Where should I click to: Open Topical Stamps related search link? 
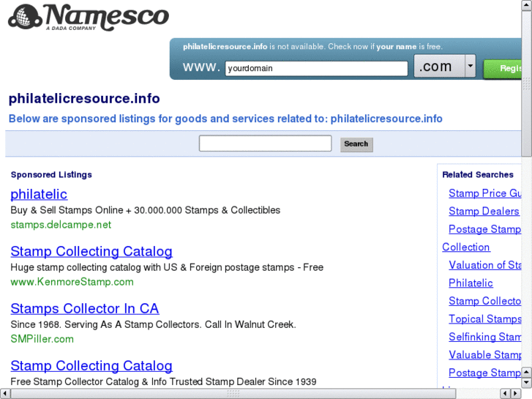(485, 319)
